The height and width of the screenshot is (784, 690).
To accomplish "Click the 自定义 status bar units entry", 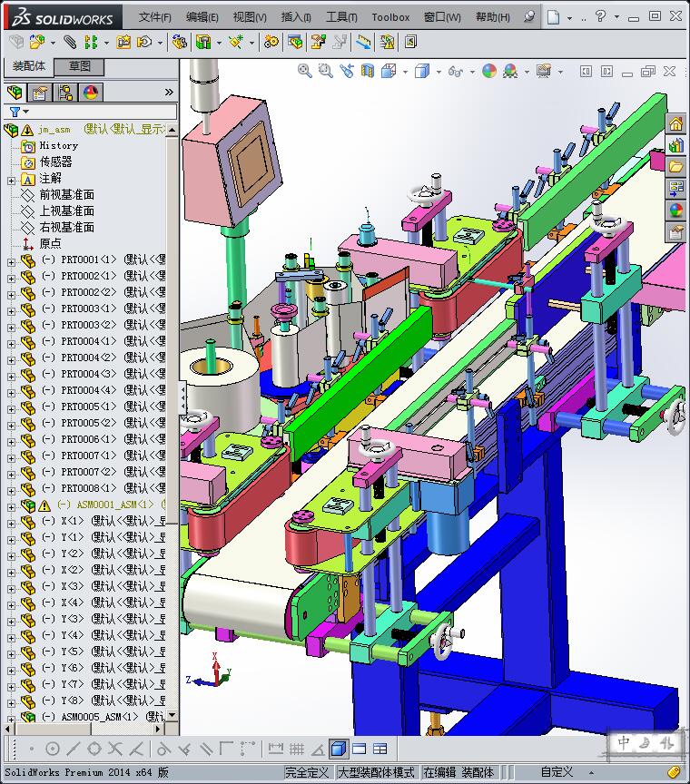I will (557, 772).
